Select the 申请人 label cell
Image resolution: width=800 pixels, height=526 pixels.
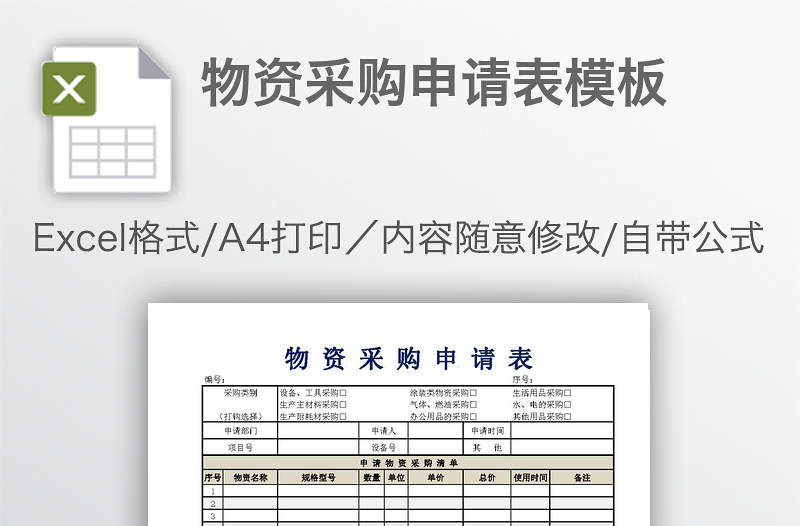384,431
